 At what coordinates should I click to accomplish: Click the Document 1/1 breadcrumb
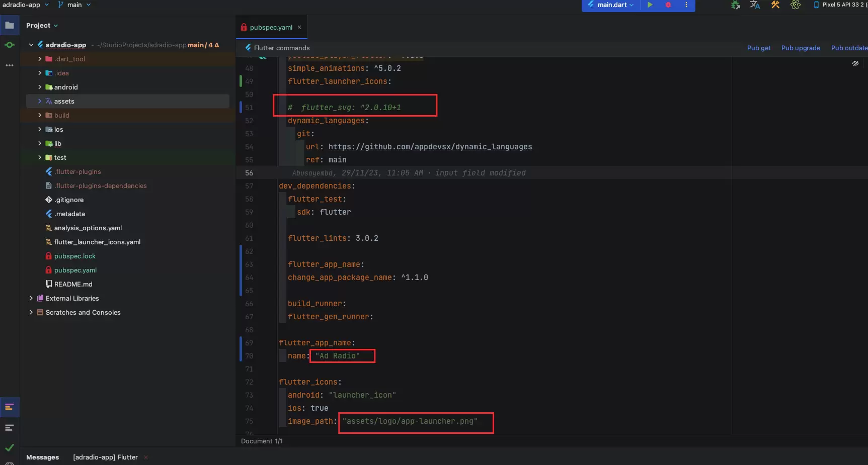(x=262, y=441)
